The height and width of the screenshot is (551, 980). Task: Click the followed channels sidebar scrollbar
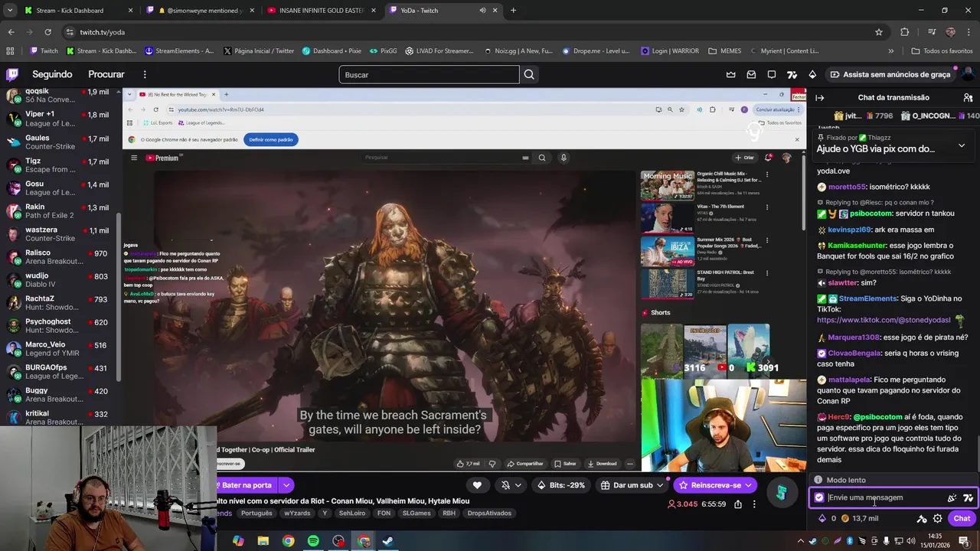pyautogui.click(x=118, y=298)
